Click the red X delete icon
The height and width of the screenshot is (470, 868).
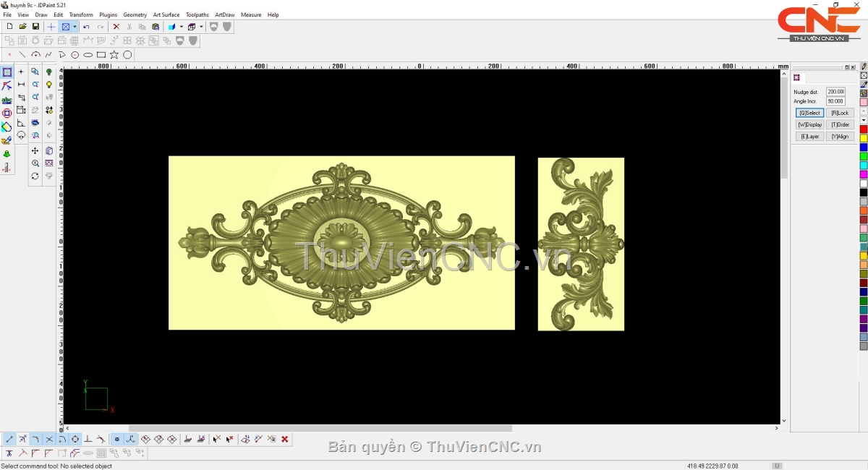116,27
